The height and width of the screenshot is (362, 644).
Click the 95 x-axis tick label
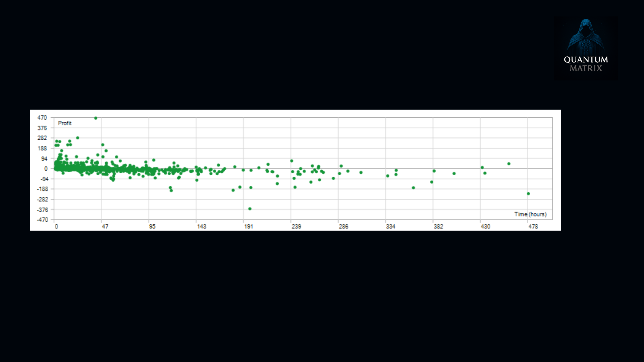tap(152, 227)
